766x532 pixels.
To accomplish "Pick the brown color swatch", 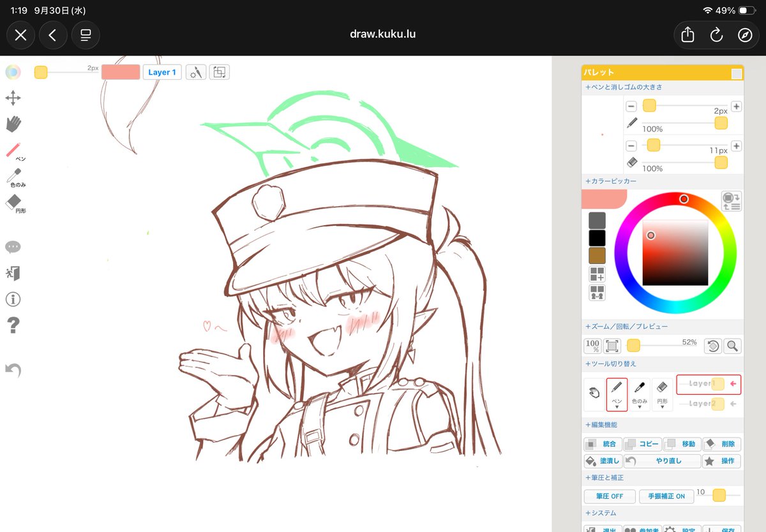I will pyautogui.click(x=597, y=256).
